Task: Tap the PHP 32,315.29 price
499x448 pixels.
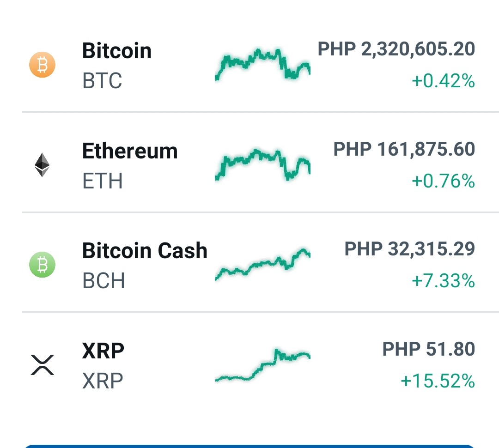Action: tap(409, 249)
